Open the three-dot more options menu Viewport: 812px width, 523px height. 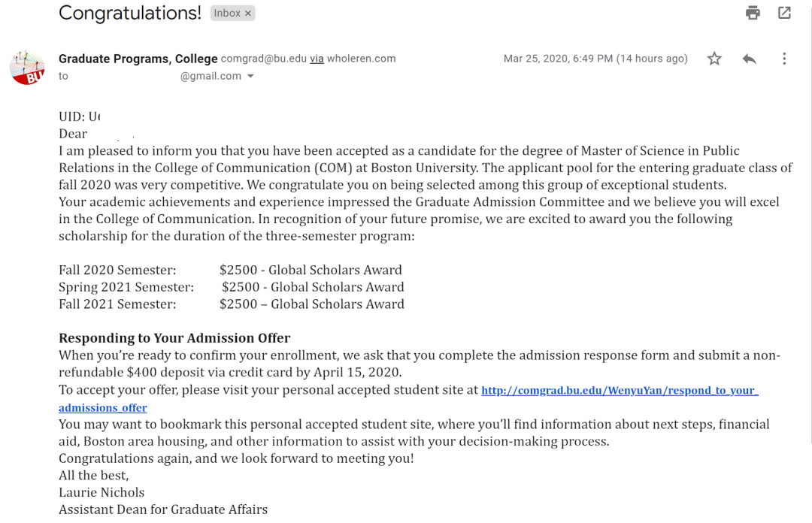(784, 59)
